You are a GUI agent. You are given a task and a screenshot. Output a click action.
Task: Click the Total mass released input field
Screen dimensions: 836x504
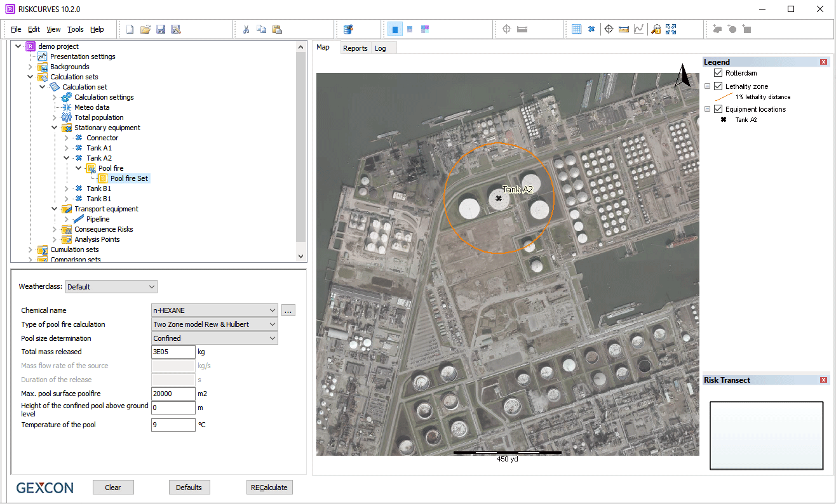click(x=173, y=352)
